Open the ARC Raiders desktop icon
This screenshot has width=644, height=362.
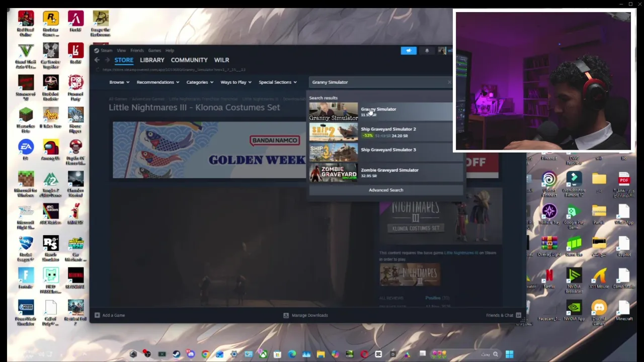(50, 214)
